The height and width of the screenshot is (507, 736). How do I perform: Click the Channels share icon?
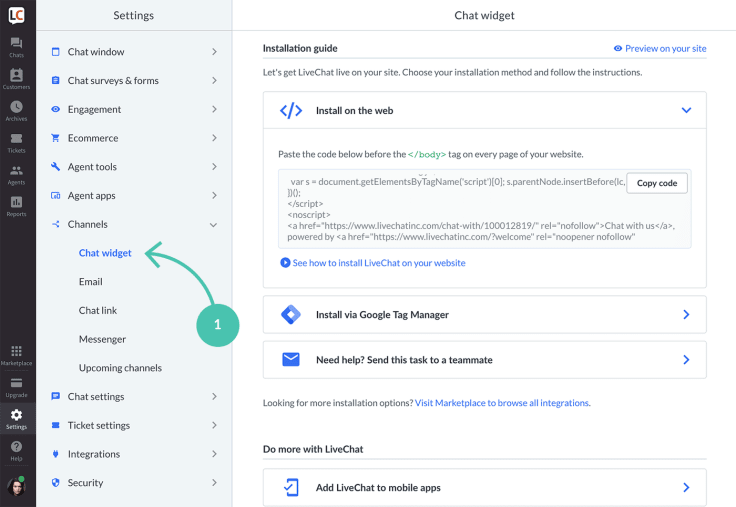(x=55, y=224)
